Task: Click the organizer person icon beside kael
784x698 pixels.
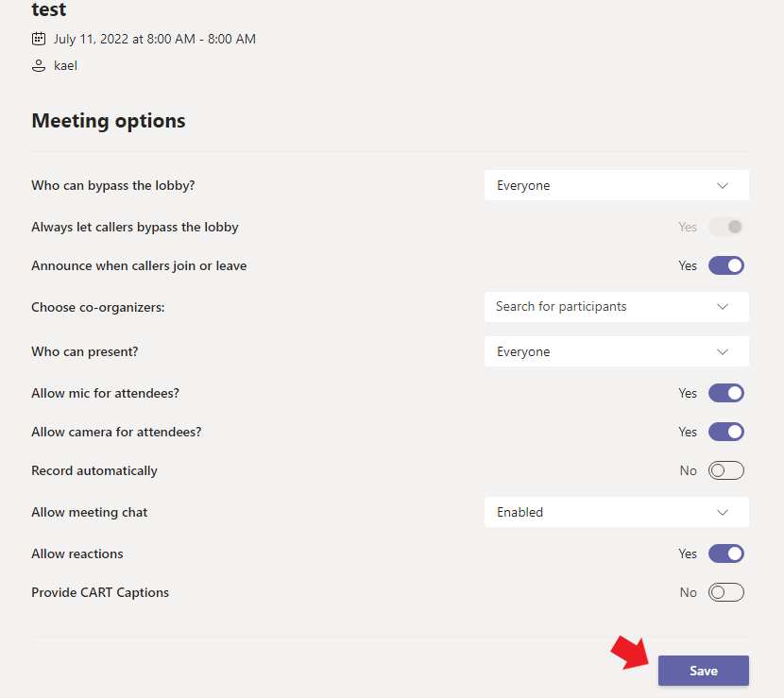Action: (x=38, y=65)
